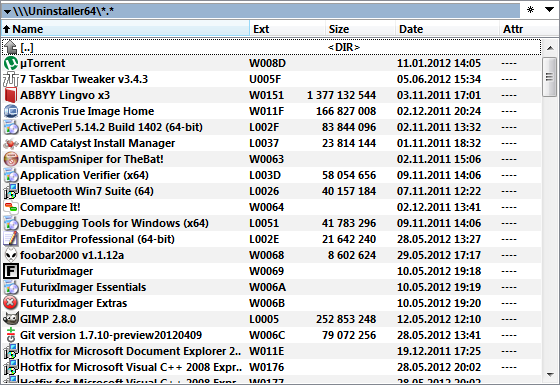Select Debugging Tools for Windows (x64) entry
The width and height of the screenshot is (560, 385).
(114, 223)
